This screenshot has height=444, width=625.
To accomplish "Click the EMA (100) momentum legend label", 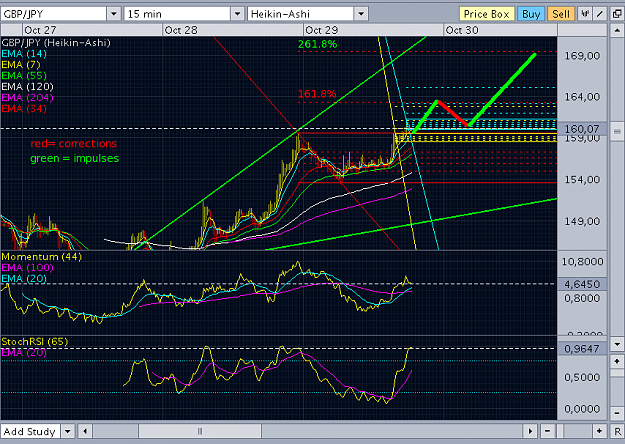I will [x=27, y=267].
